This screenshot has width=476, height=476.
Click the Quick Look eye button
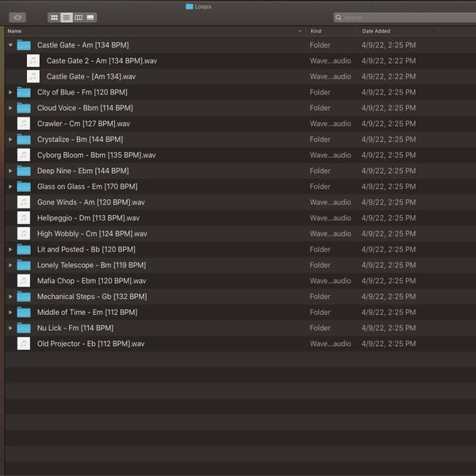pyautogui.click(x=17, y=17)
